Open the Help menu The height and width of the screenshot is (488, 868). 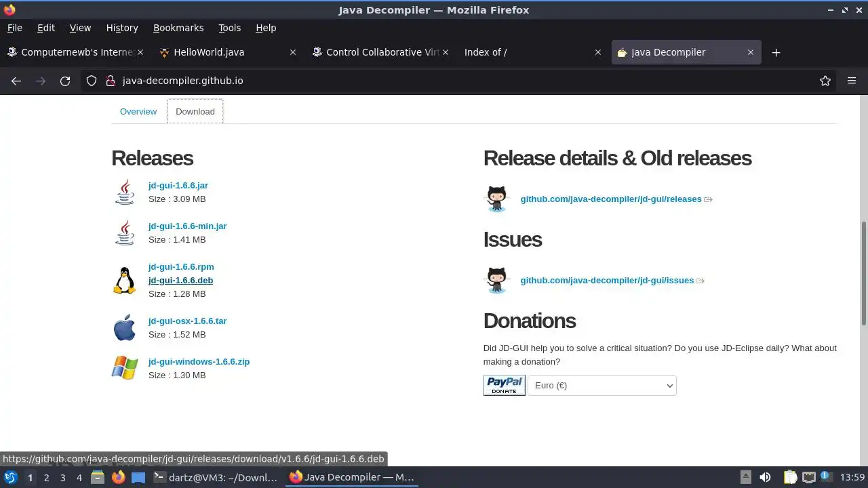[x=266, y=28]
